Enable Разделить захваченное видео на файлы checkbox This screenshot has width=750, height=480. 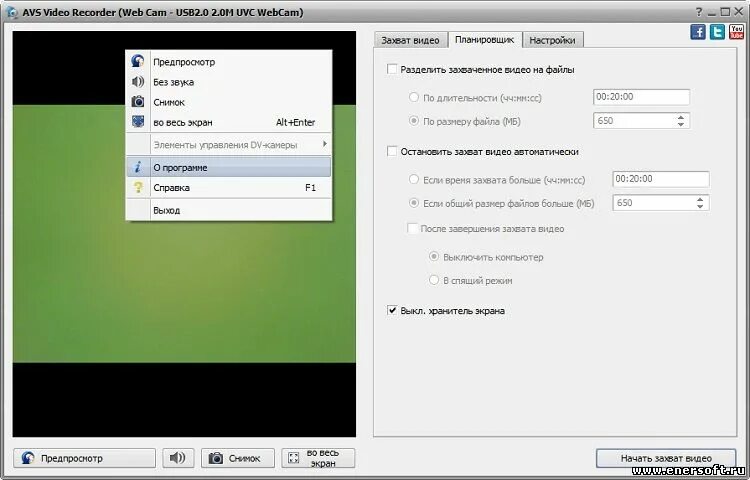[392, 69]
